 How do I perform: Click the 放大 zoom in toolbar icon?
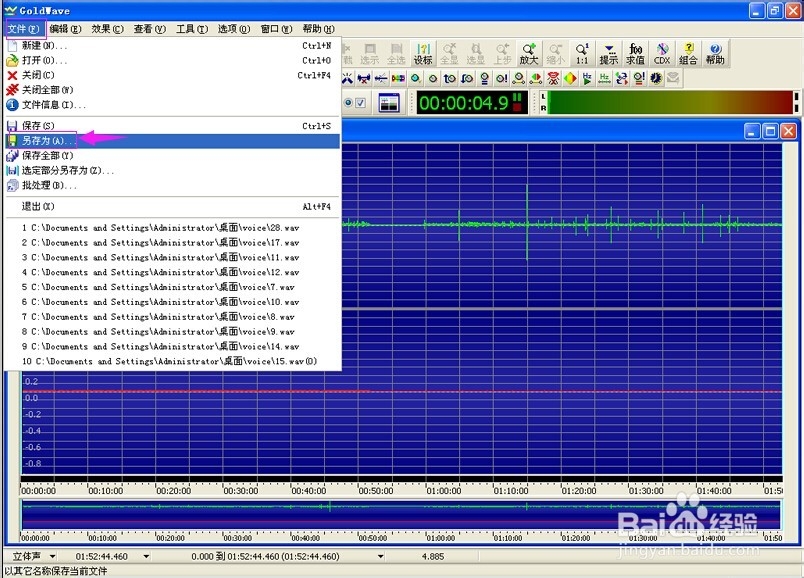(529, 54)
